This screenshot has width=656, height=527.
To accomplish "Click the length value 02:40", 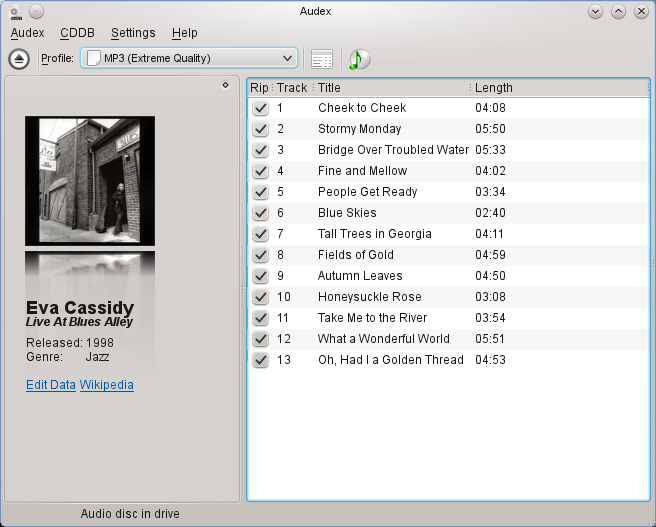I will (490, 213).
